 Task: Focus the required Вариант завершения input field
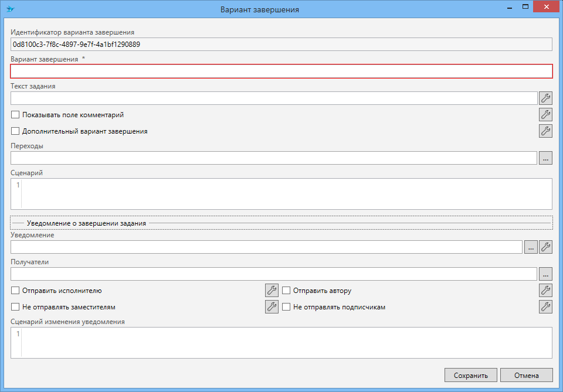[281, 71]
